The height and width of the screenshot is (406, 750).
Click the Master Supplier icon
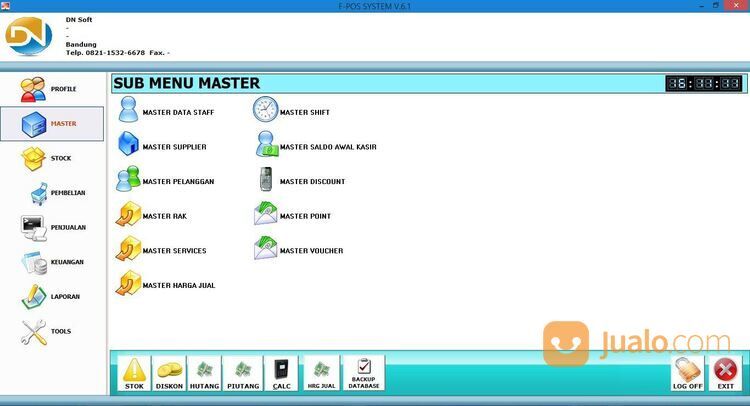pos(130,146)
